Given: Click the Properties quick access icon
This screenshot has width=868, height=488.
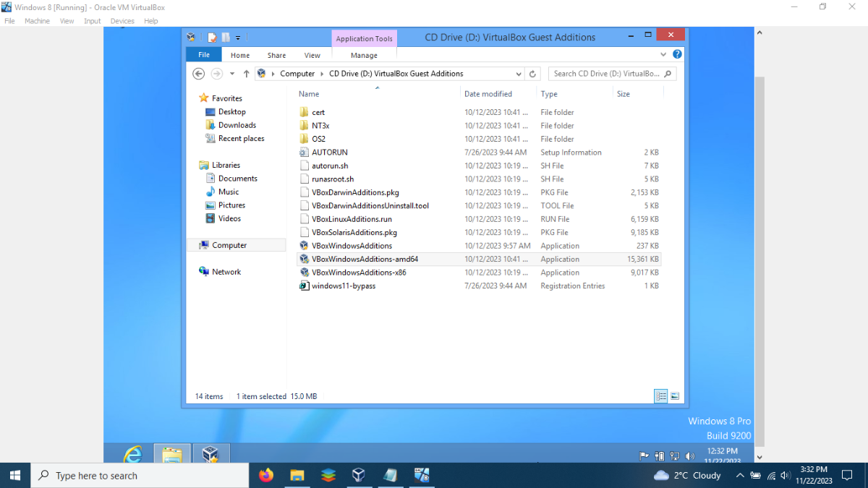Looking at the screenshot, I should 213,37.
